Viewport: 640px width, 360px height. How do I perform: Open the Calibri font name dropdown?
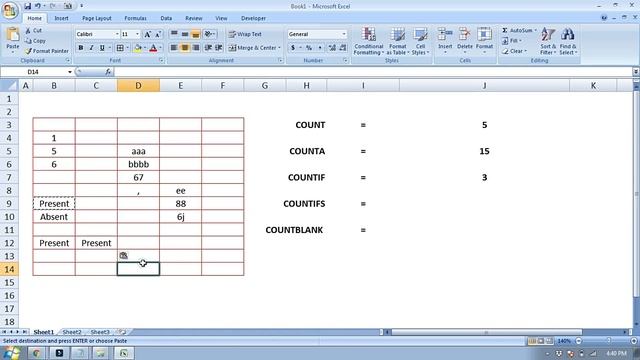pyautogui.click(x=117, y=34)
